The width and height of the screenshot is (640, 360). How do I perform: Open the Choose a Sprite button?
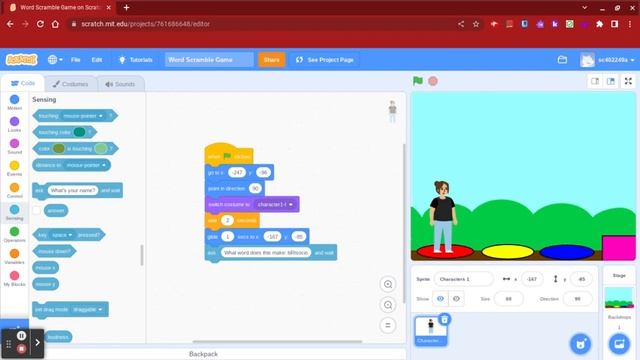(580, 344)
